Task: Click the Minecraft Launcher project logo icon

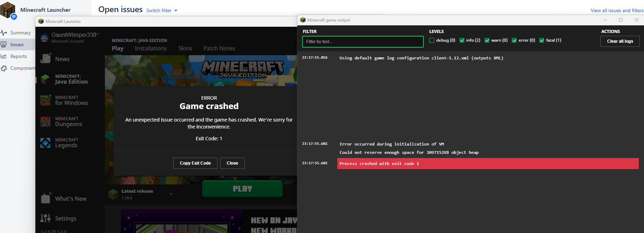Action: [x=8, y=10]
